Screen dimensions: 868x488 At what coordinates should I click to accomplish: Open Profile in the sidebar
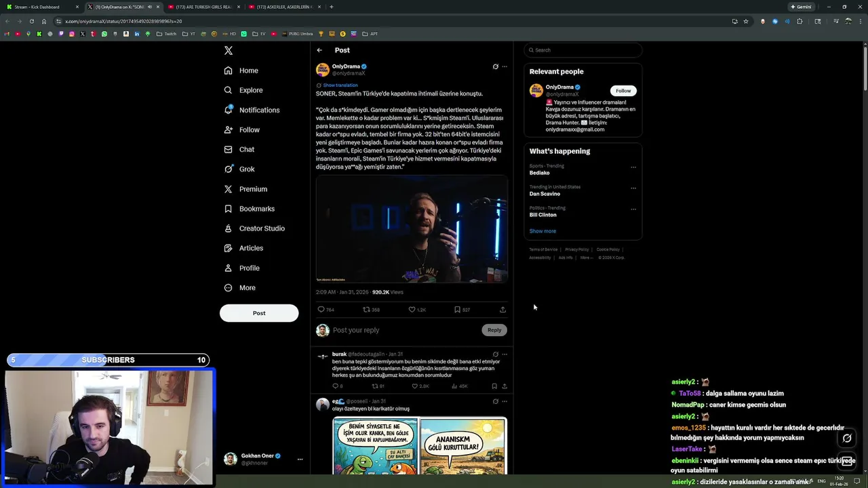(242, 268)
